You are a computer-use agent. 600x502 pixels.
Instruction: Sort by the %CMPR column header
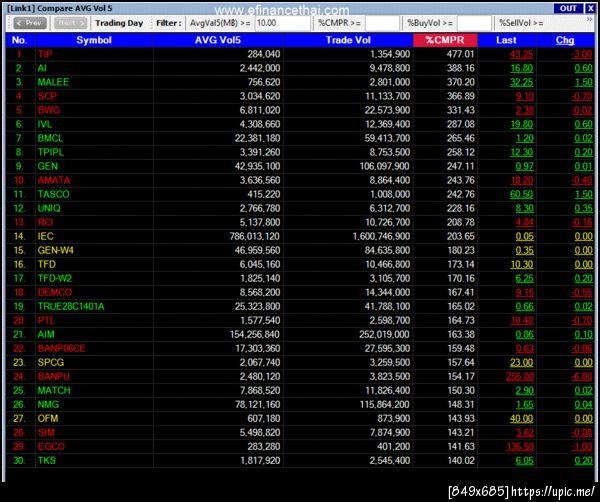(445, 40)
